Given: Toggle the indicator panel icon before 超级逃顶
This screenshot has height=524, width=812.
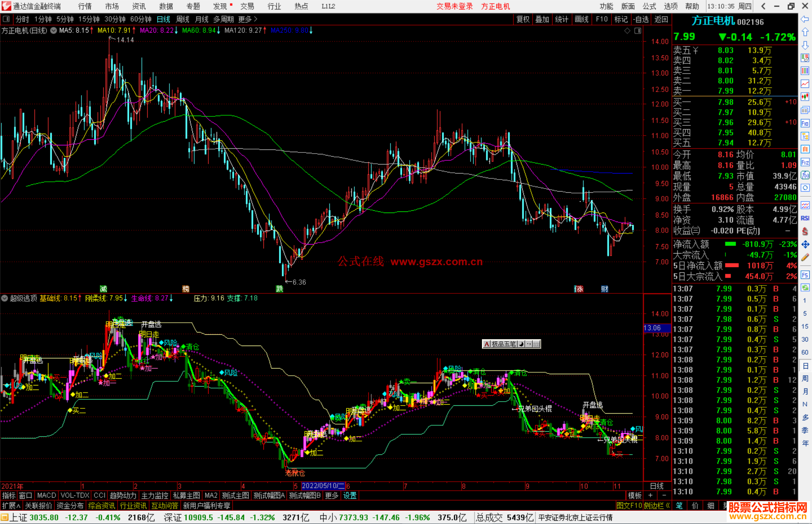Looking at the screenshot, I should point(5,298).
